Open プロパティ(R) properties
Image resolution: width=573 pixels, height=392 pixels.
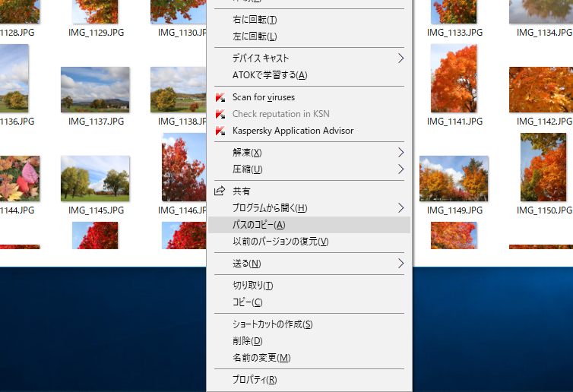[x=309, y=380]
